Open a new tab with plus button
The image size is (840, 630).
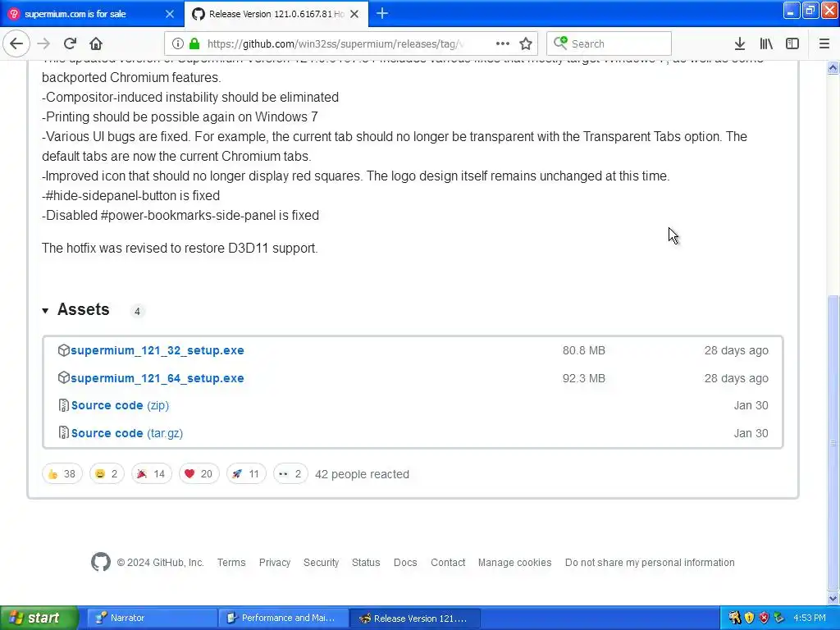382,13
